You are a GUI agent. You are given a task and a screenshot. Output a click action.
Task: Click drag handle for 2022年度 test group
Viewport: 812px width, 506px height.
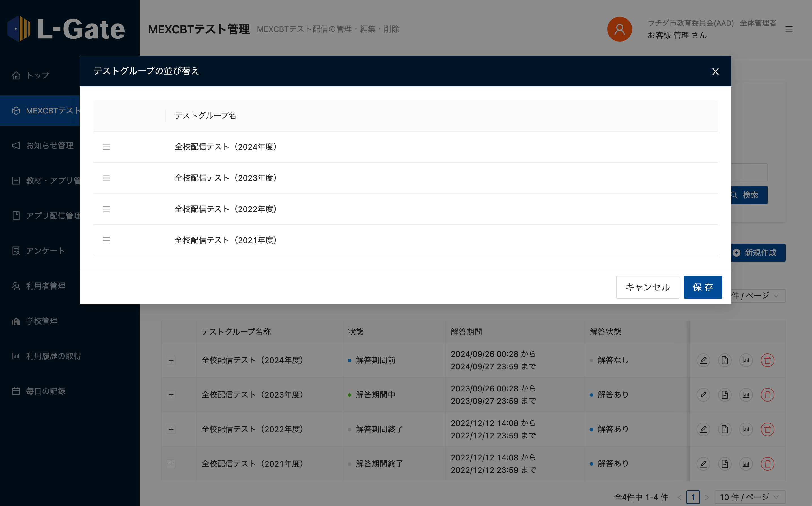click(x=106, y=209)
